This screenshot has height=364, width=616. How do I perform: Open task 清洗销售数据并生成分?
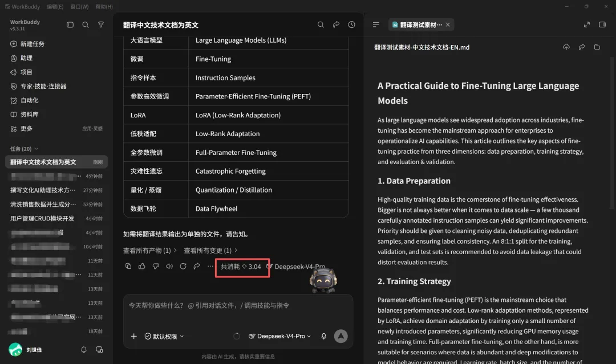click(x=56, y=205)
